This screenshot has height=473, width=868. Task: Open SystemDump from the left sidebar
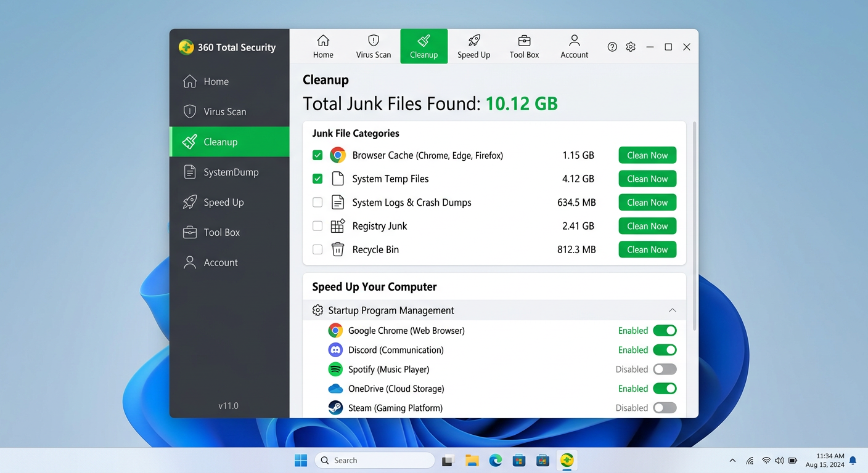(x=229, y=172)
